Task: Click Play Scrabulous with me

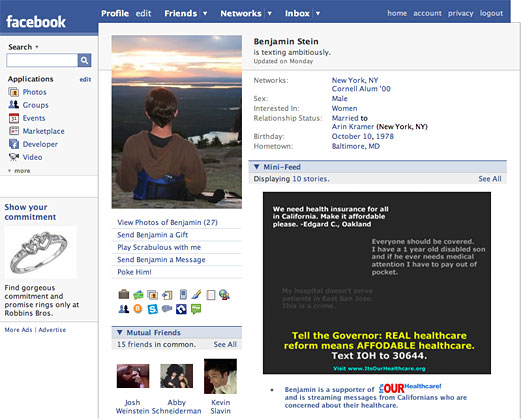Action: point(159,247)
